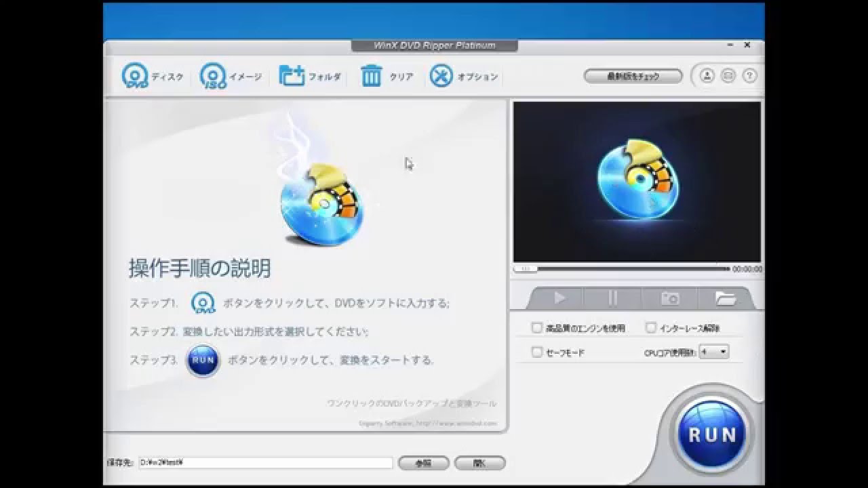Image resolution: width=868 pixels, height=488 pixels.
Task: Toggle the インターレース解除 deinterlacing checkbox
Action: (x=651, y=328)
